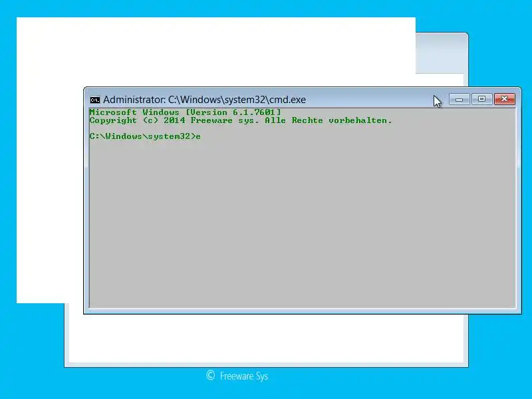Maximize the Administrator cmd.exe window
The width and height of the screenshot is (532, 399).
[x=481, y=99]
